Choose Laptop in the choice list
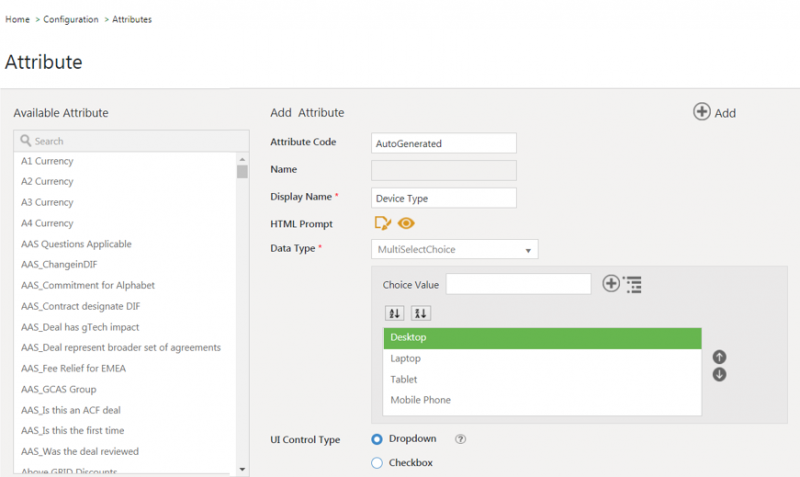The image size is (800, 477). pos(406,358)
